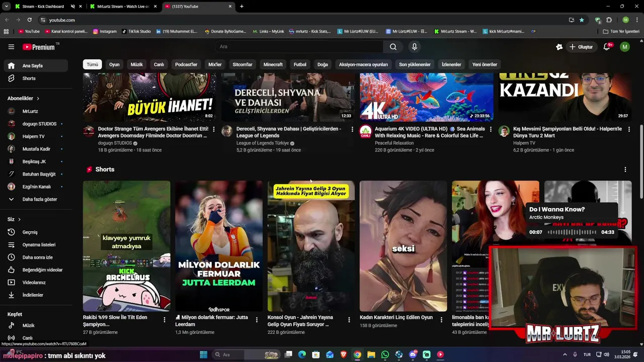Select the Yeni öneriler filter chip

point(485,64)
